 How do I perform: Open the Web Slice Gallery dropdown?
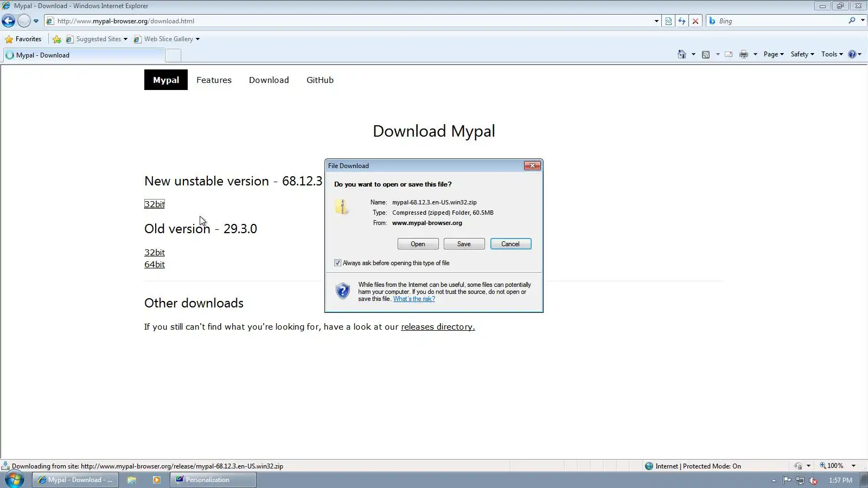click(167, 39)
